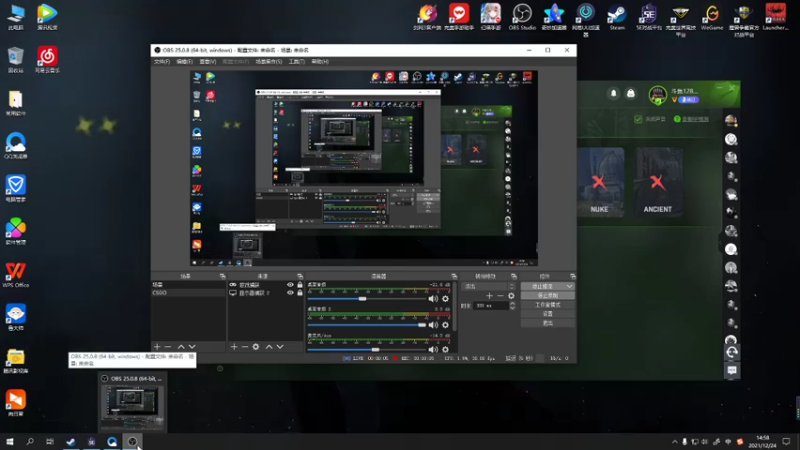
Task: Select ANCIENT map card
Action: point(658,181)
